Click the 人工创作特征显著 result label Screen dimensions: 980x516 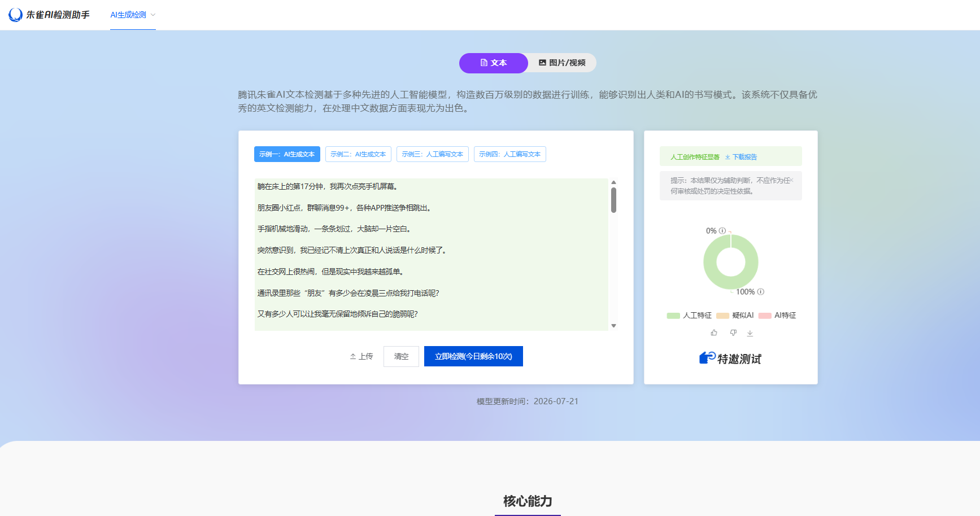695,157
